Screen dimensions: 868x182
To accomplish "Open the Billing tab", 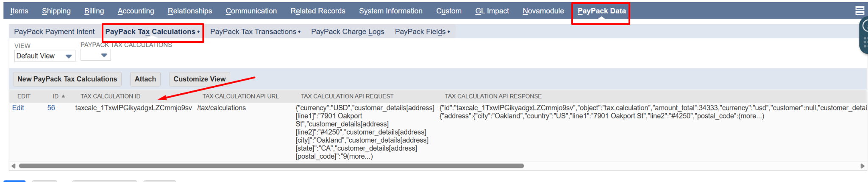I will [x=94, y=11].
